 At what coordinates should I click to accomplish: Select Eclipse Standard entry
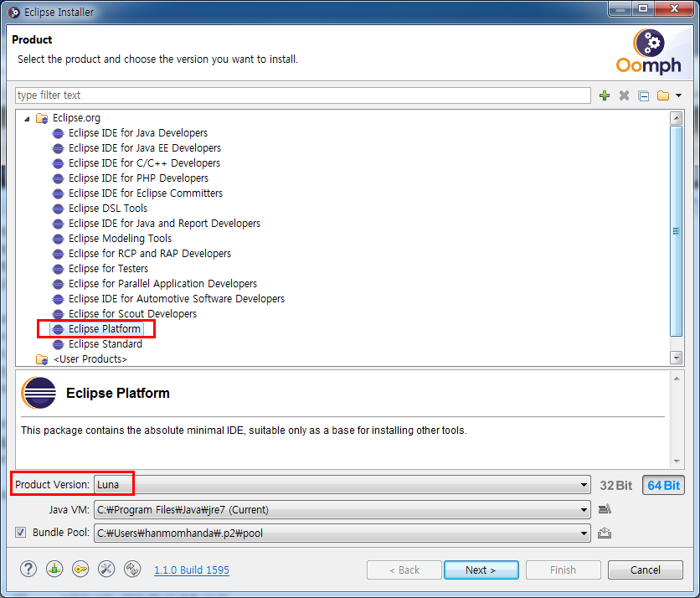pos(106,344)
